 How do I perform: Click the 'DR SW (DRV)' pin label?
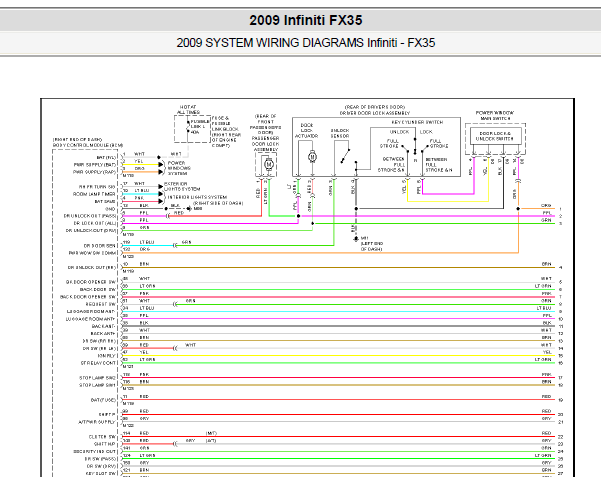click(101, 466)
